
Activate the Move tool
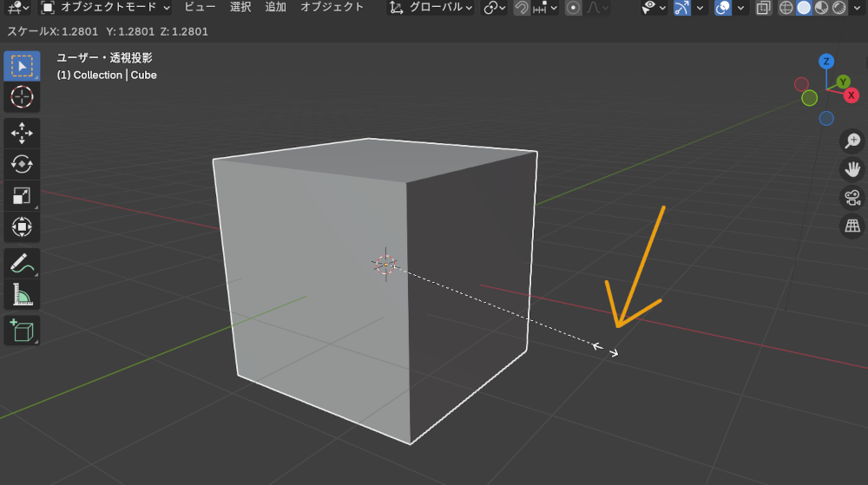coord(22,134)
